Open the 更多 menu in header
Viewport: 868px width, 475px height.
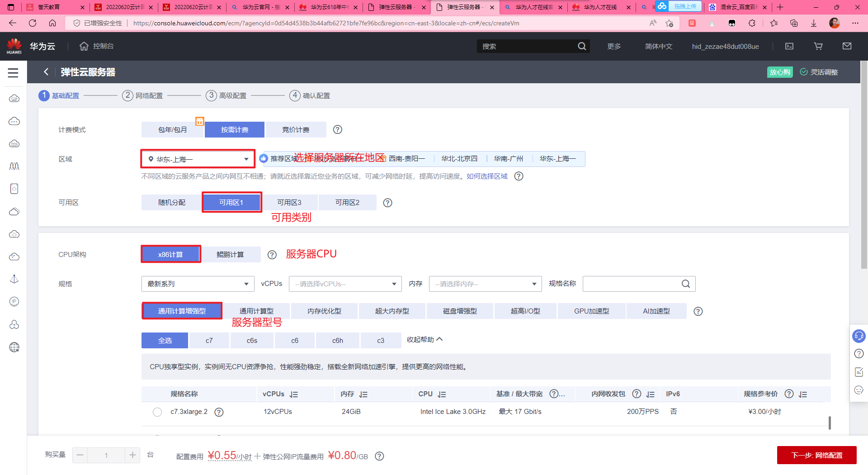pos(614,46)
